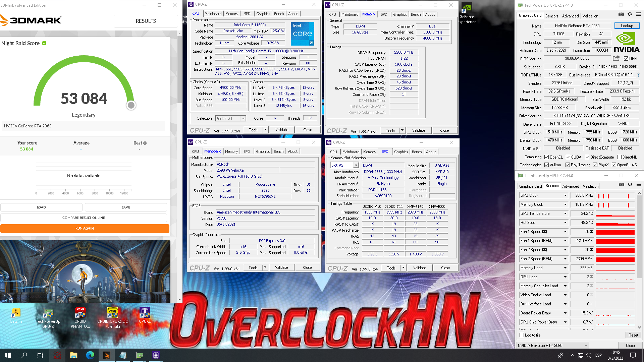
Task: Click the 3DMark score gauge knob
Action: point(131,105)
